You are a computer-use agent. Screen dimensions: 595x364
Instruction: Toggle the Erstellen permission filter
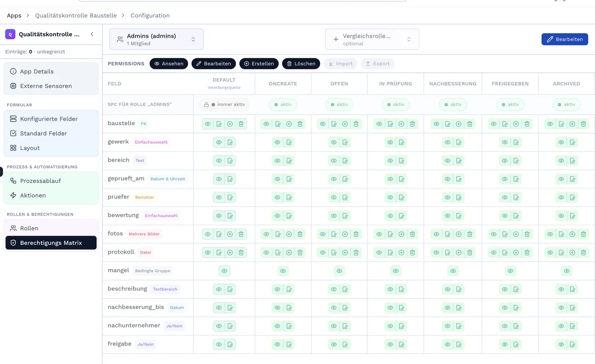[259, 64]
